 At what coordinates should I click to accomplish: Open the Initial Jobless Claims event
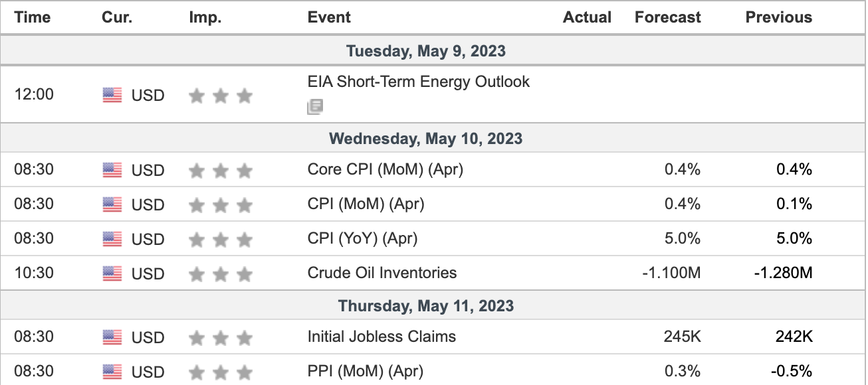point(381,337)
